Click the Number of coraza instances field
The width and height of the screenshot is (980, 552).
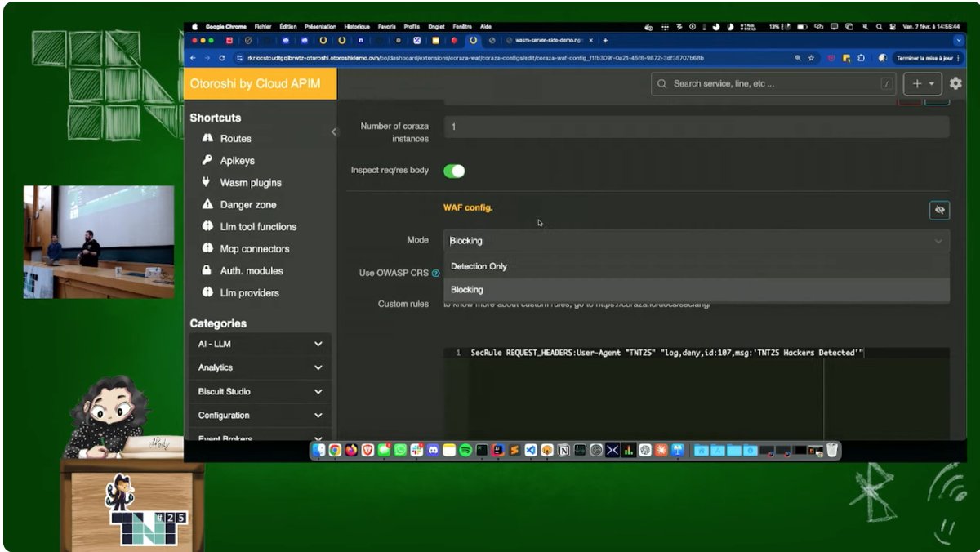(x=697, y=127)
